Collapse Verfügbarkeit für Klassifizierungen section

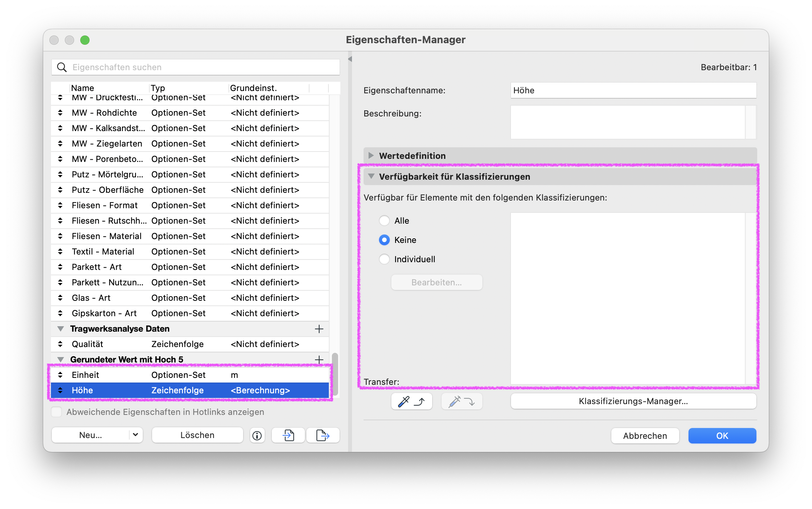pos(371,176)
